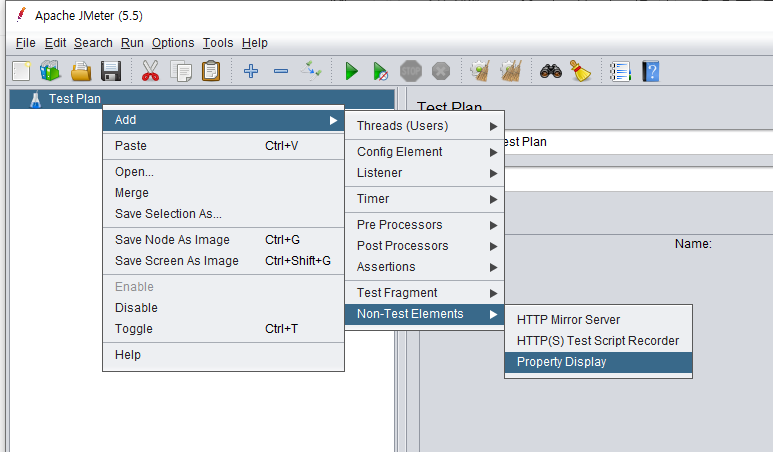Expand the Config Element submenu
Viewport: 773px width, 452px height.
pos(424,152)
